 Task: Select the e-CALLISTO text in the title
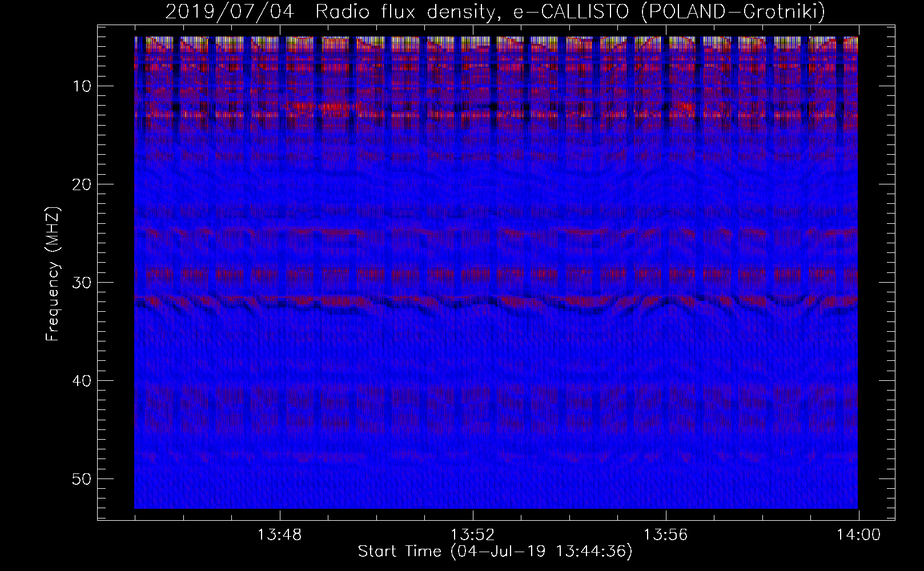click(573, 12)
